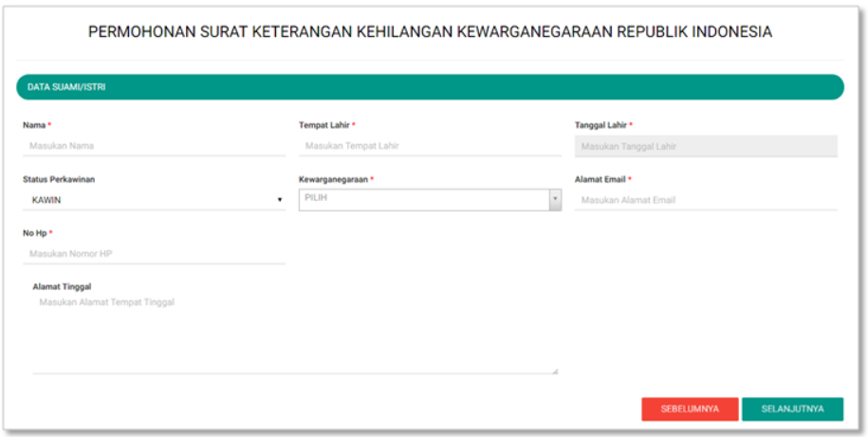Viewport: 868px width, 437px height.
Task: Click the Kewarganegaraan field label
Action: point(334,179)
